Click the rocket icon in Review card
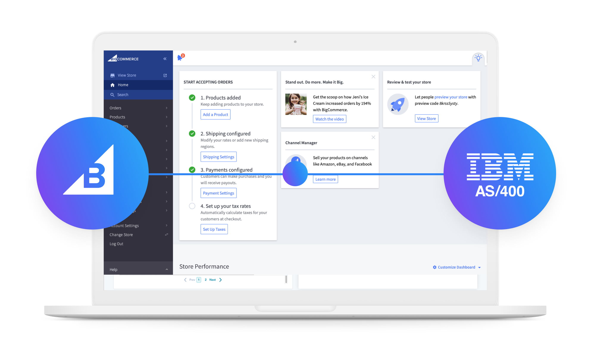 click(x=398, y=104)
